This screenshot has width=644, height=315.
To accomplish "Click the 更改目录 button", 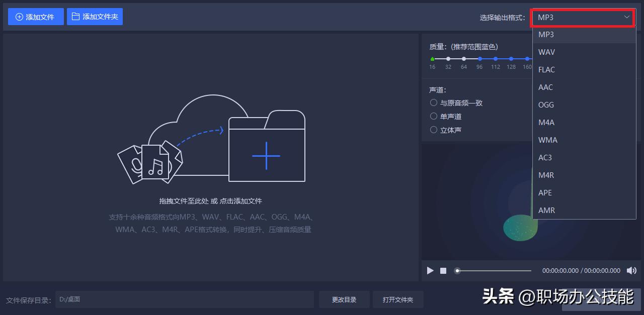I will coord(344,299).
